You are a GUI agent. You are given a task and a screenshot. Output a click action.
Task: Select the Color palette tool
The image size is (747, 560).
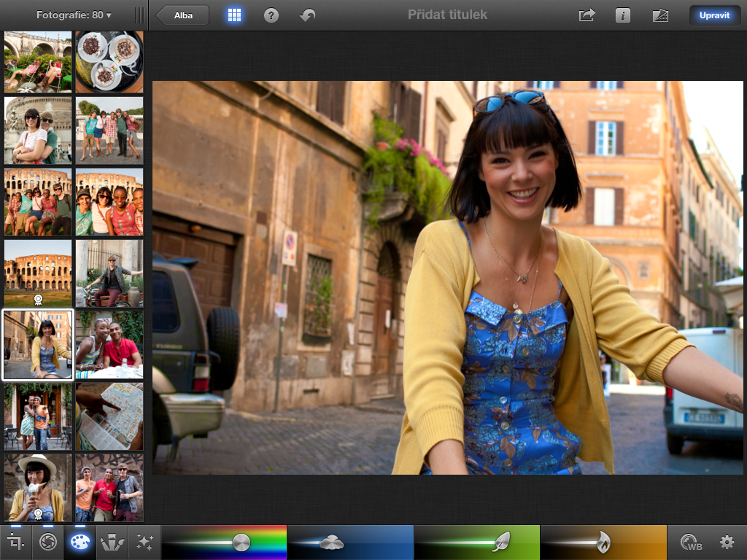(80, 542)
